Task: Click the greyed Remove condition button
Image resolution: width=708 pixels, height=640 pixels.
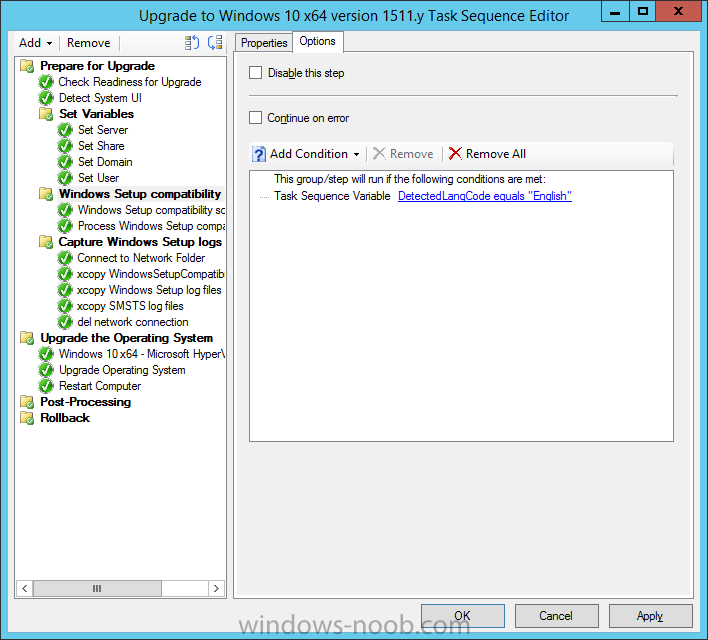Action: [x=403, y=154]
